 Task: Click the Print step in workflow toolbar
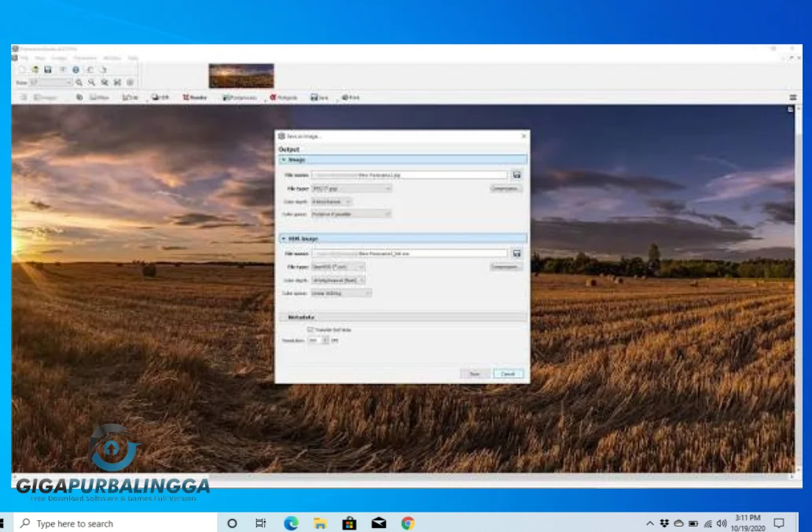click(x=351, y=97)
